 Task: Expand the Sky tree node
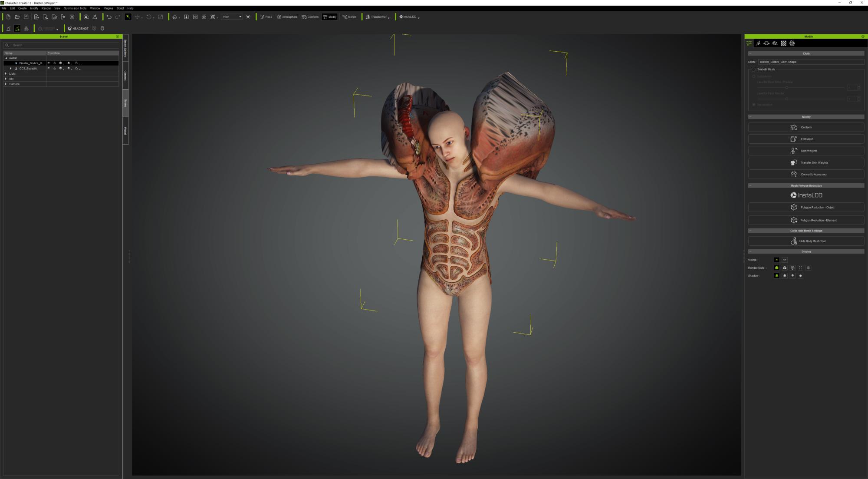click(6, 79)
